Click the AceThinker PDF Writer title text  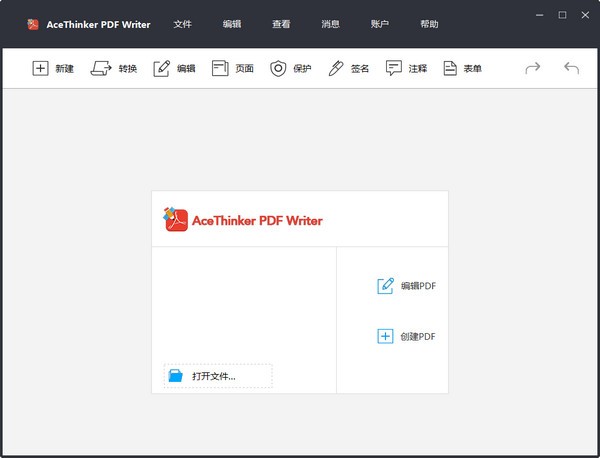(x=98, y=24)
